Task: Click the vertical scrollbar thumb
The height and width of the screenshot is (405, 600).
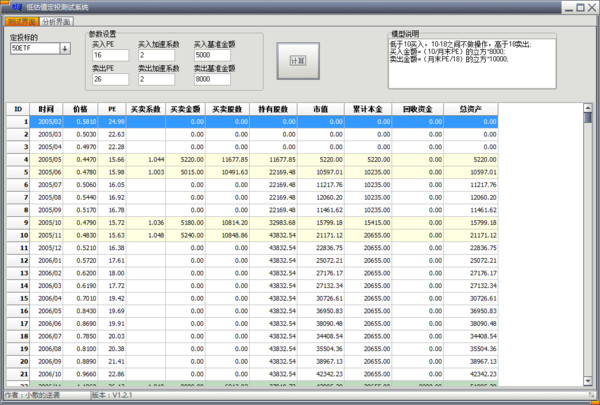Action: click(x=588, y=118)
